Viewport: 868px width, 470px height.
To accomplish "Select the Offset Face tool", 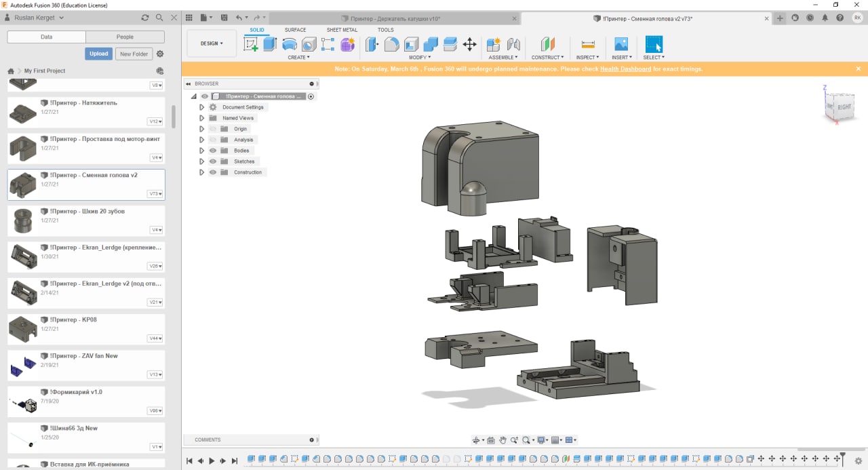I will [450, 45].
